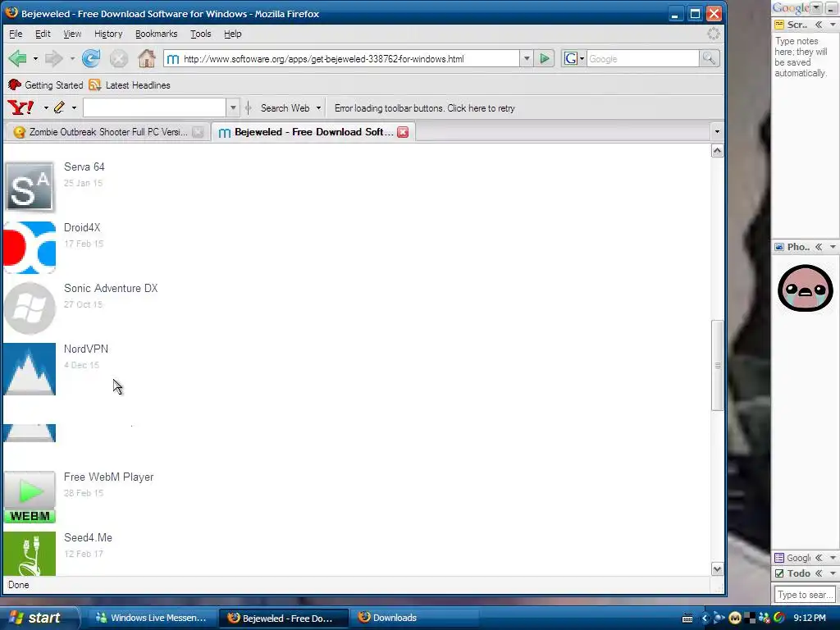Click the Search Web button
The height and width of the screenshot is (630, 840).
pyautogui.click(x=285, y=107)
